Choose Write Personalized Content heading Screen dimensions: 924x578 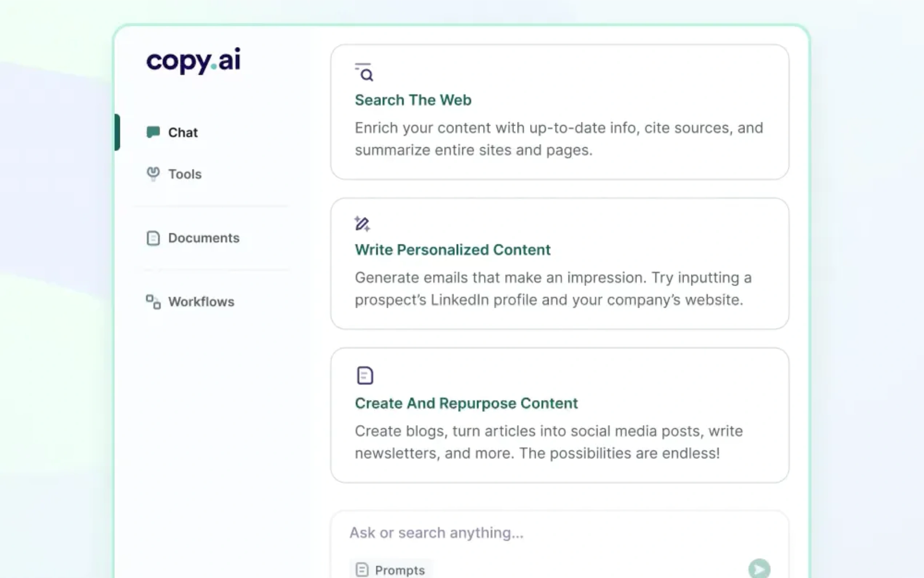pyautogui.click(x=453, y=250)
